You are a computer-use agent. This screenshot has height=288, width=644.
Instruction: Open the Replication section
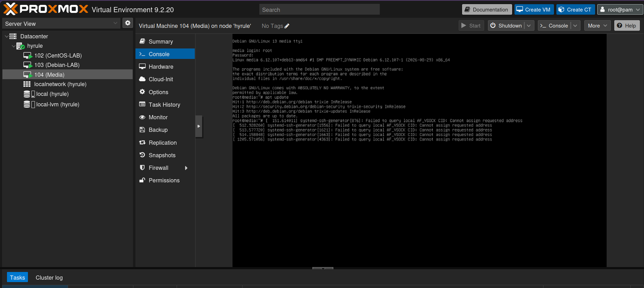pos(165,142)
